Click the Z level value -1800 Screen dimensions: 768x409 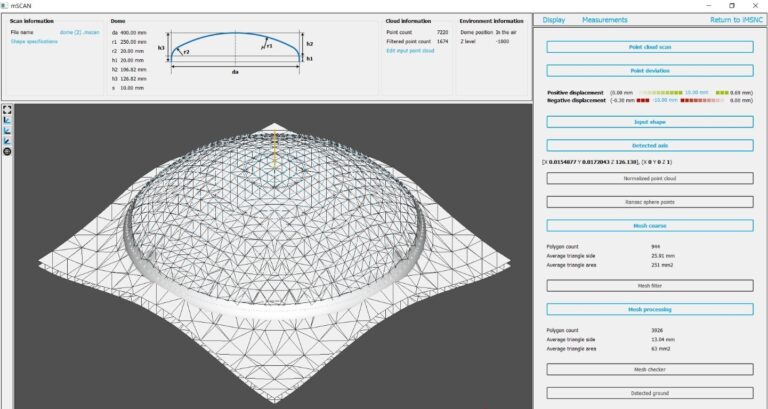coord(502,42)
